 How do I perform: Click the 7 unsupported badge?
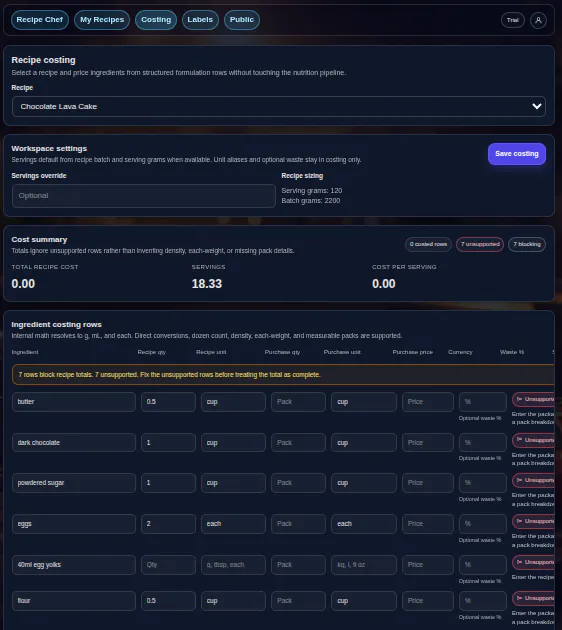pos(480,244)
